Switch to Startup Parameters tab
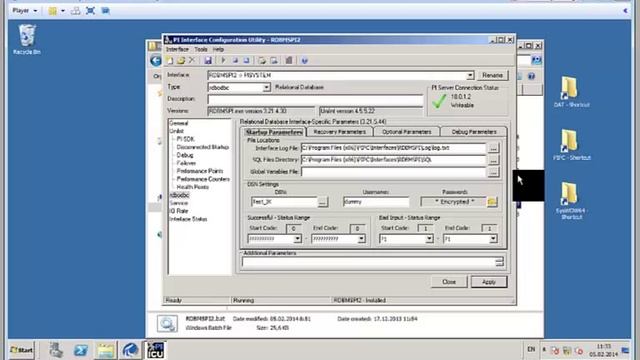 [273, 132]
